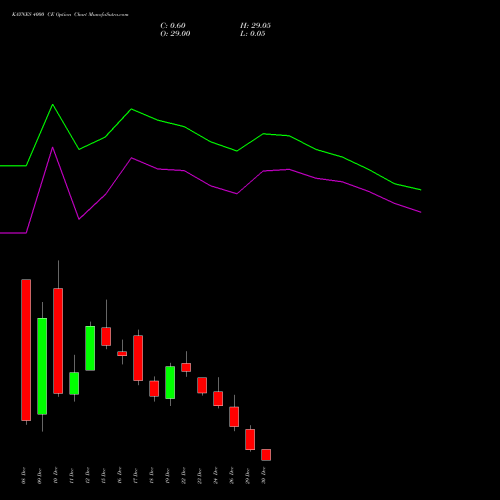Click the low value L: 0.05
Screen dimensions: 500x500
click(253, 34)
